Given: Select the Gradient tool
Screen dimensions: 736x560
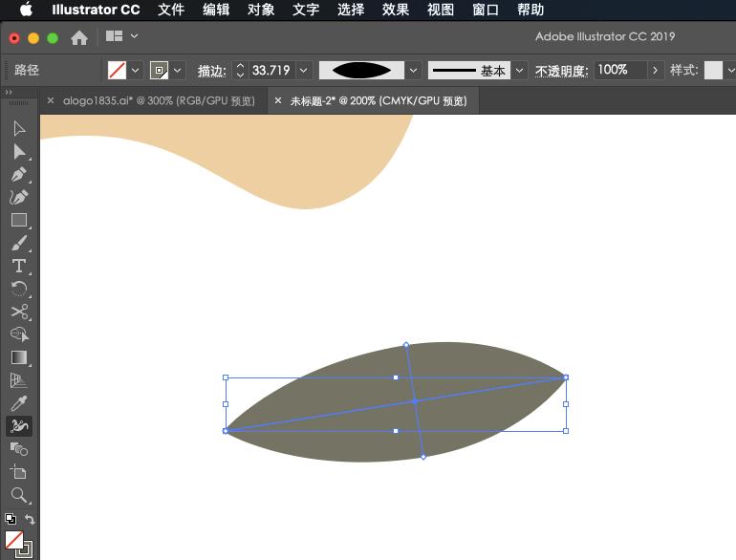Looking at the screenshot, I should click(19, 357).
